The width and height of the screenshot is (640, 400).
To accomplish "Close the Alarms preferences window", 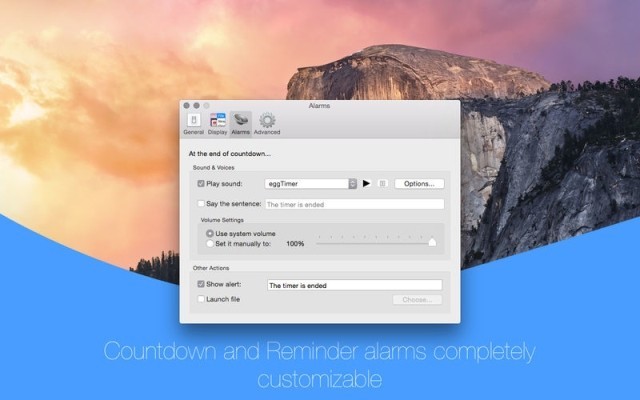I will (x=186, y=104).
